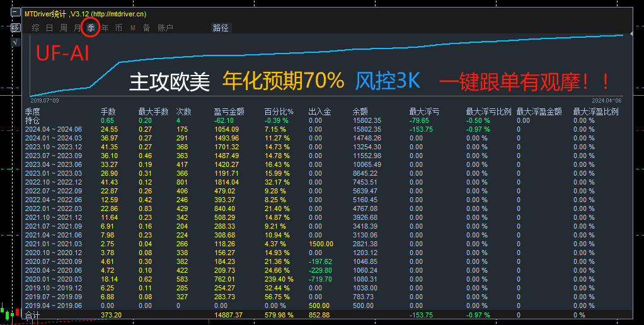Click total profit 14887.37
This screenshot has width=644, height=325.
click(x=228, y=315)
